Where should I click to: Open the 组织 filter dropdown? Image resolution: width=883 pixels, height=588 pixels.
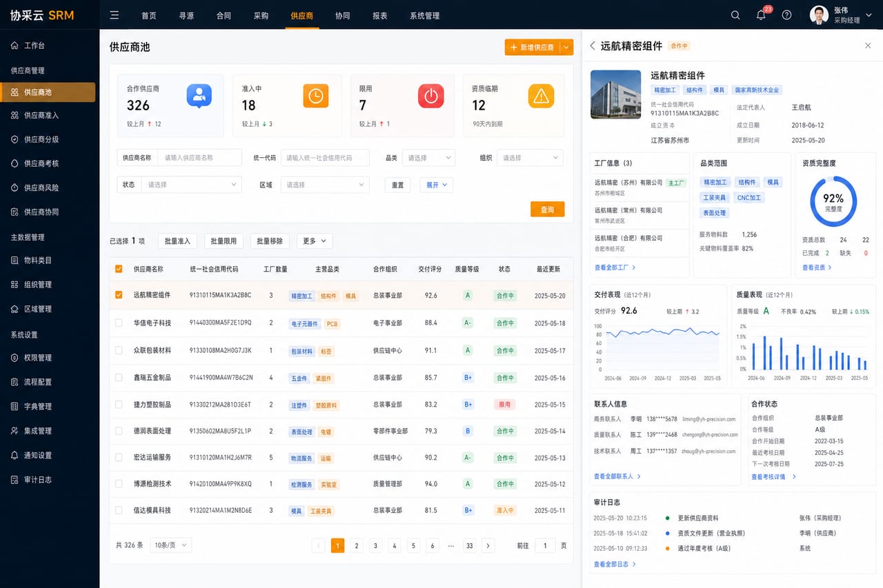tap(530, 158)
